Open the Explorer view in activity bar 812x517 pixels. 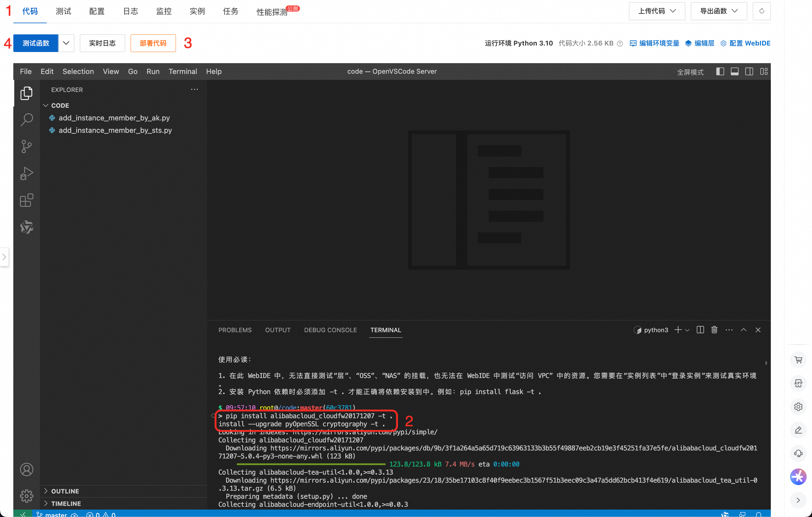click(26, 93)
